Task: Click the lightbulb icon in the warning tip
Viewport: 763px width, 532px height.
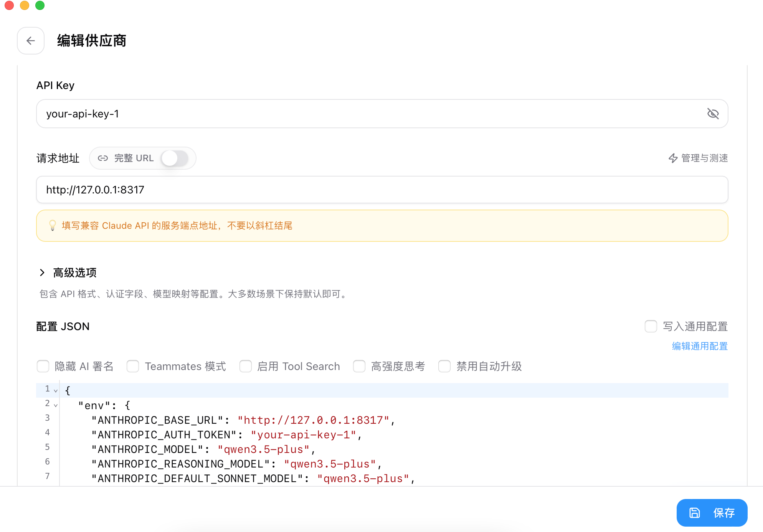Action: [52, 226]
